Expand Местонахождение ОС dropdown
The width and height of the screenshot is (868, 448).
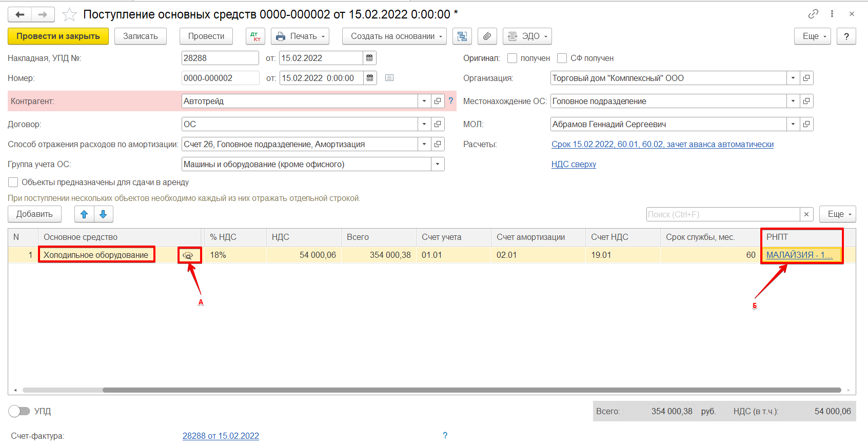[x=793, y=101]
